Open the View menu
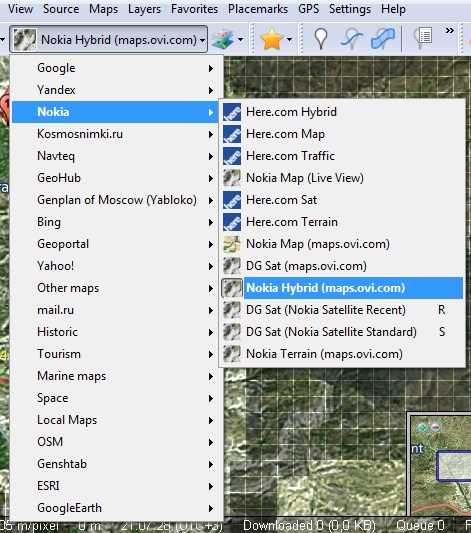This screenshot has height=533, width=471. (x=20, y=9)
